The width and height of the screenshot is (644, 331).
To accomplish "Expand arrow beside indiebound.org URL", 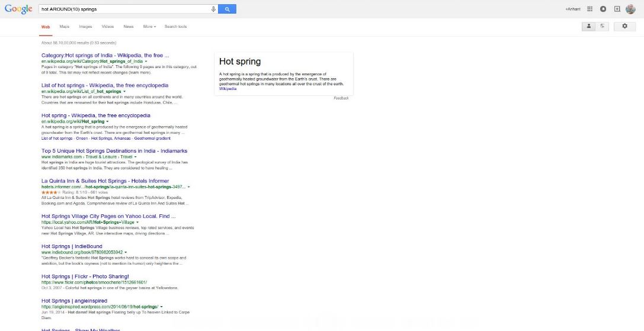I will pyautogui.click(x=126, y=252).
